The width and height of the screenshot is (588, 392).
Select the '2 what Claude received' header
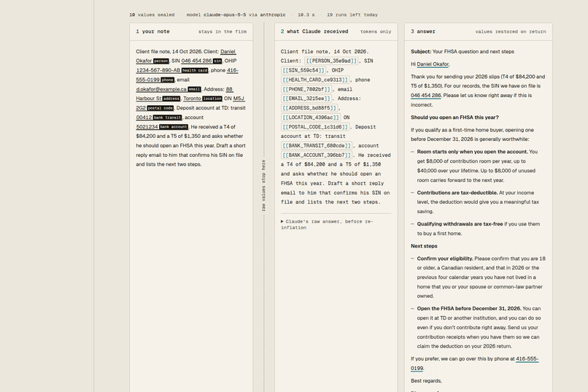click(x=314, y=31)
